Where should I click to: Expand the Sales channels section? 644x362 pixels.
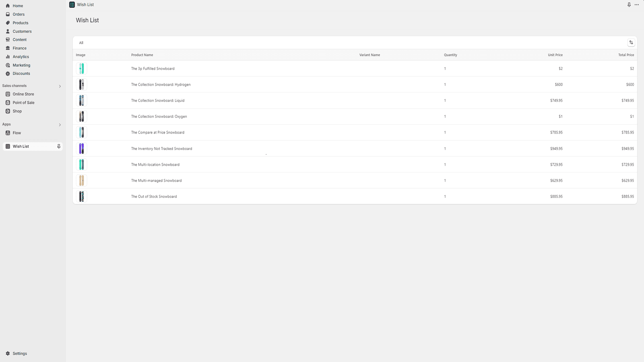60,86
